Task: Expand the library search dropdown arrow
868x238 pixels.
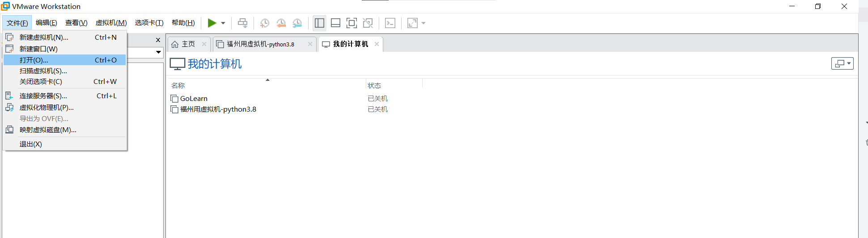Action: tap(158, 52)
